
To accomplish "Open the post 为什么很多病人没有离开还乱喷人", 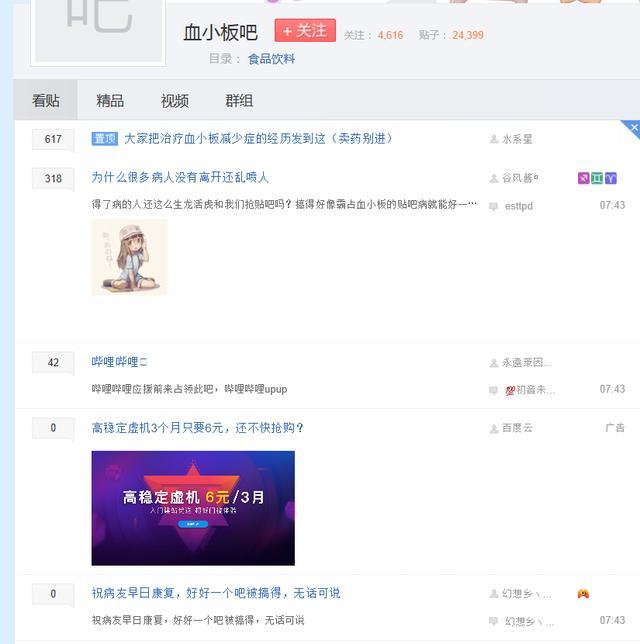I will 180,177.
